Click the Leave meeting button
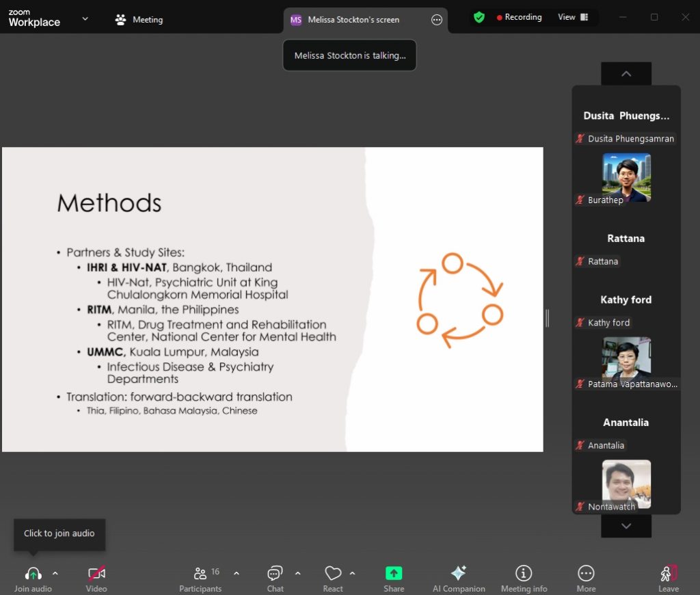700x595 pixels. click(669, 574)
